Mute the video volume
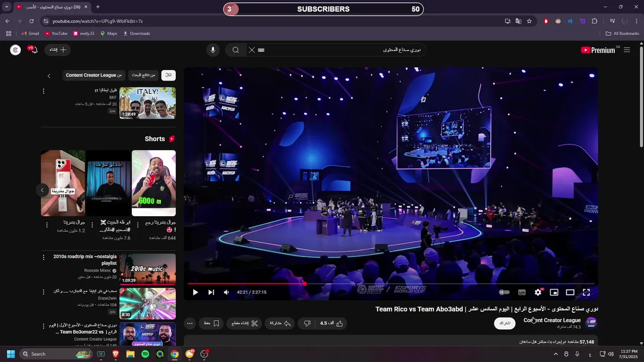This screenshot has width=644, height=362. pos(226,292)
